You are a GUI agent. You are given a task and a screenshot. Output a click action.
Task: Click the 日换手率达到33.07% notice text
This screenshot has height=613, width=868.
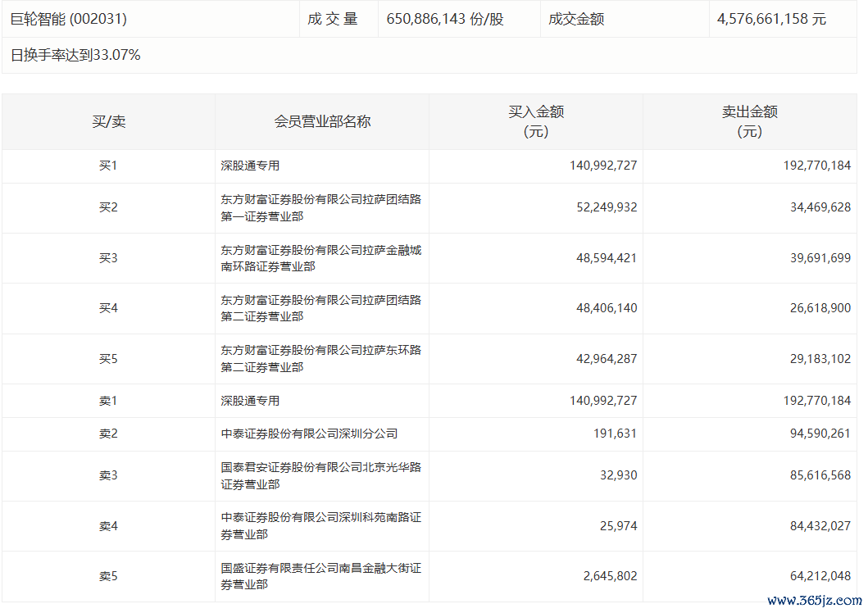click(x=75, y=55)
